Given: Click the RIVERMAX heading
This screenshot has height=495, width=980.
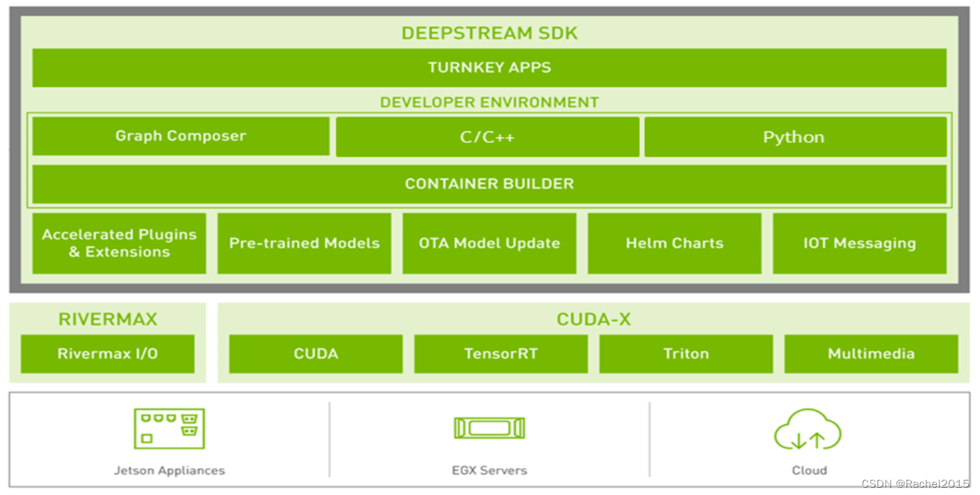Looking at the screenshot, I should (107, 319).
